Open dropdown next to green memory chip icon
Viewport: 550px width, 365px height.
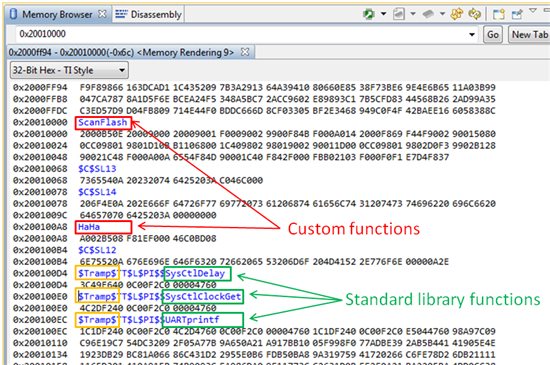point(383,14)
